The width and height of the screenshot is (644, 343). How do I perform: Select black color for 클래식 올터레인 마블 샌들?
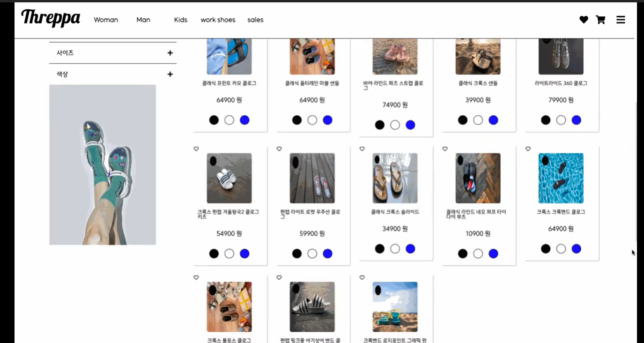point(297,120)
